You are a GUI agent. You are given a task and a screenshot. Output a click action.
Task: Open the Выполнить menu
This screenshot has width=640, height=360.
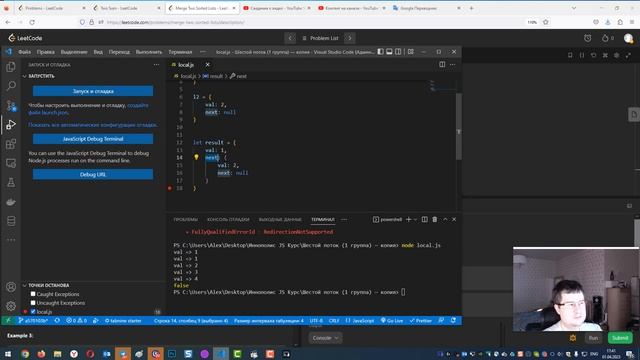149,52
